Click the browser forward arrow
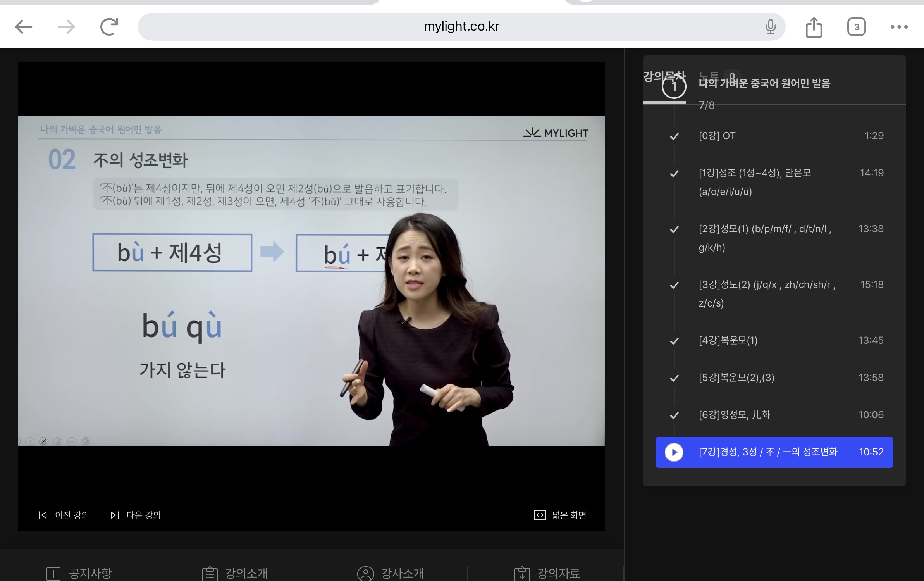The image size is (924, 581). click(x=66, y=27)
